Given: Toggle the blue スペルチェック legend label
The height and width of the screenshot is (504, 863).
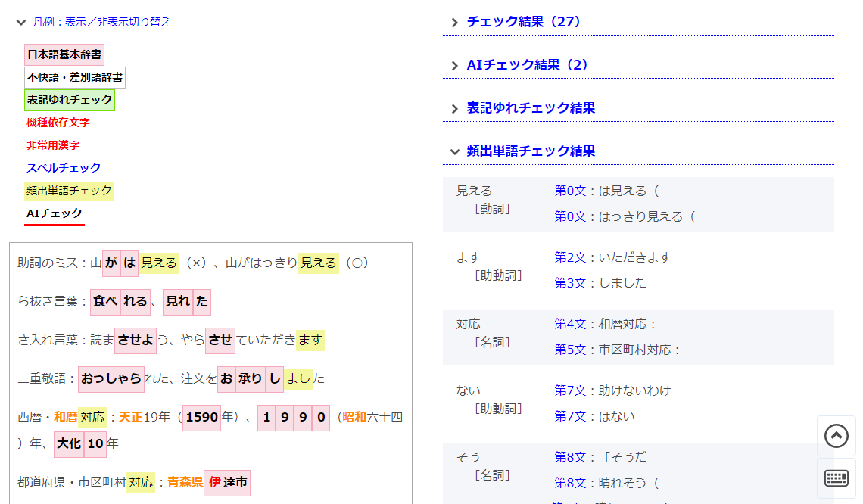Looking at the screenshot, I should coord(64,168).
